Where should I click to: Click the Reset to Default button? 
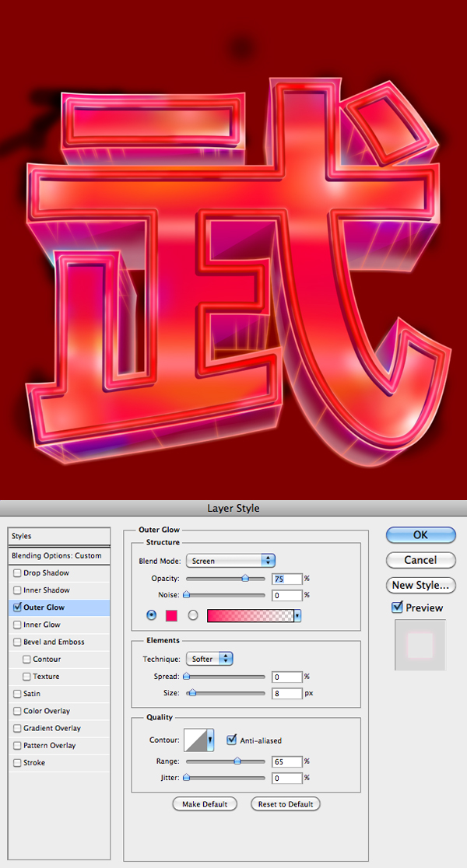(286, 803)
